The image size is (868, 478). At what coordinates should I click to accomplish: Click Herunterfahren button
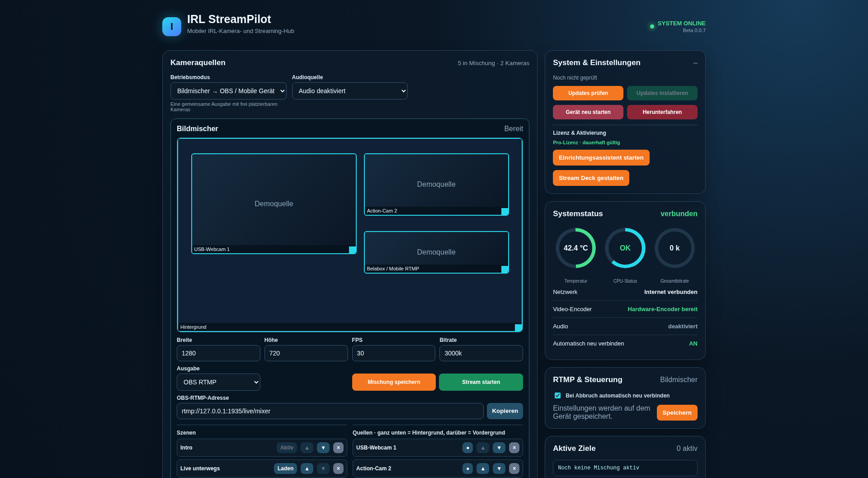(662, 112)
